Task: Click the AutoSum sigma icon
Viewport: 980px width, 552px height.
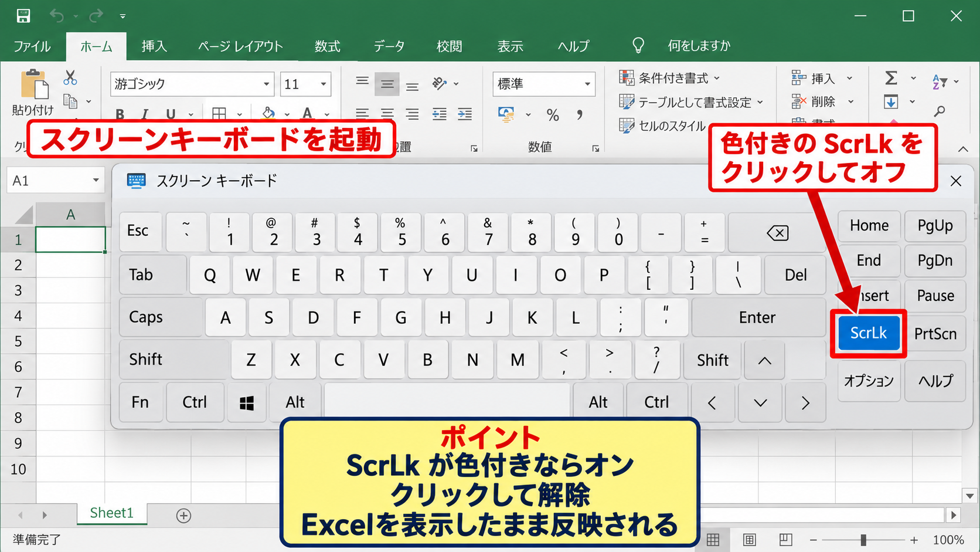Action: 891,78
